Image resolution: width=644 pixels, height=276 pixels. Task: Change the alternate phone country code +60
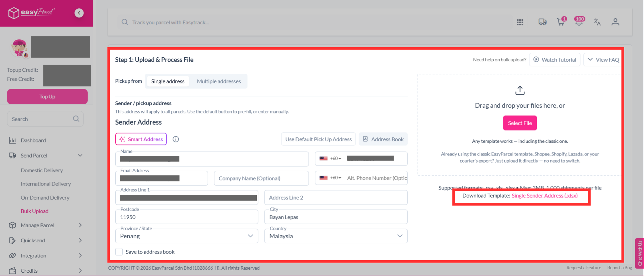point(330,178)
